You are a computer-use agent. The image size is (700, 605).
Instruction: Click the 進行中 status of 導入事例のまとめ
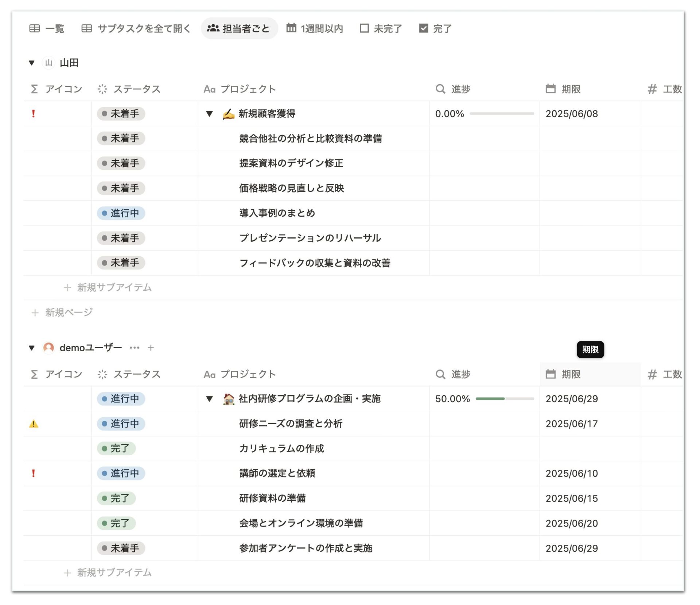(x=121, y=213)
